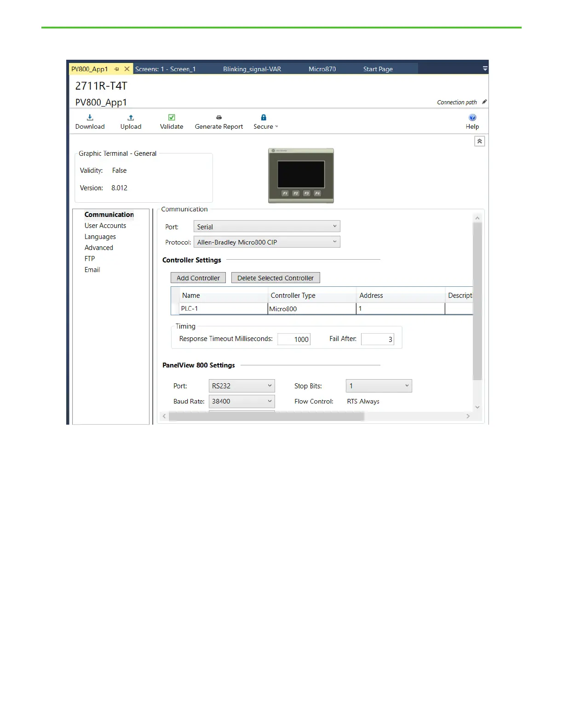Click the Address column header
This screenshot has width=563, height=728.
pos(401,295)
